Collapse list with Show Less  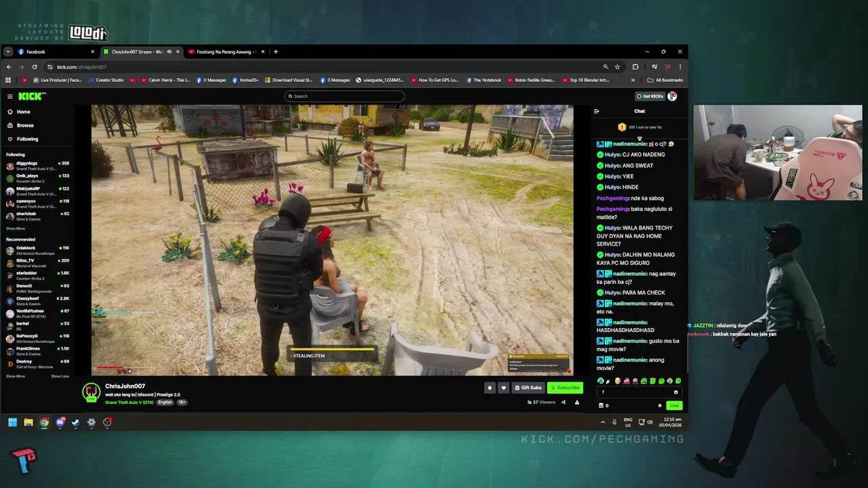[x=60, y=376]
